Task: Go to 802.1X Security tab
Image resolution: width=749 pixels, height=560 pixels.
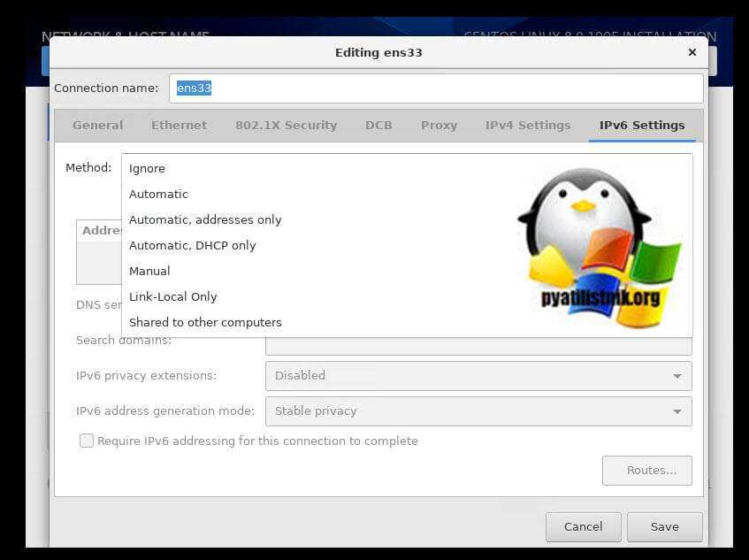Action: point(287,126)
